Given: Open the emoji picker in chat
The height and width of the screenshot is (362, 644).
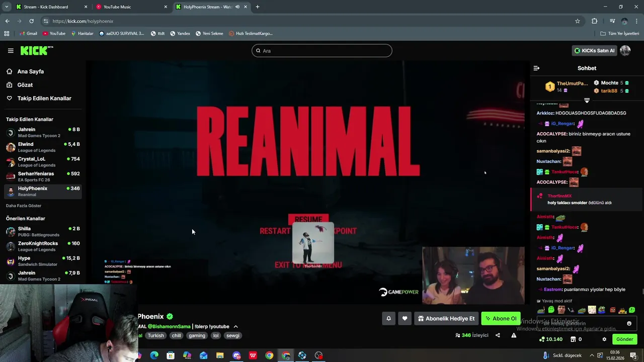Looking at the screenshot, I should tap(629, 323).
